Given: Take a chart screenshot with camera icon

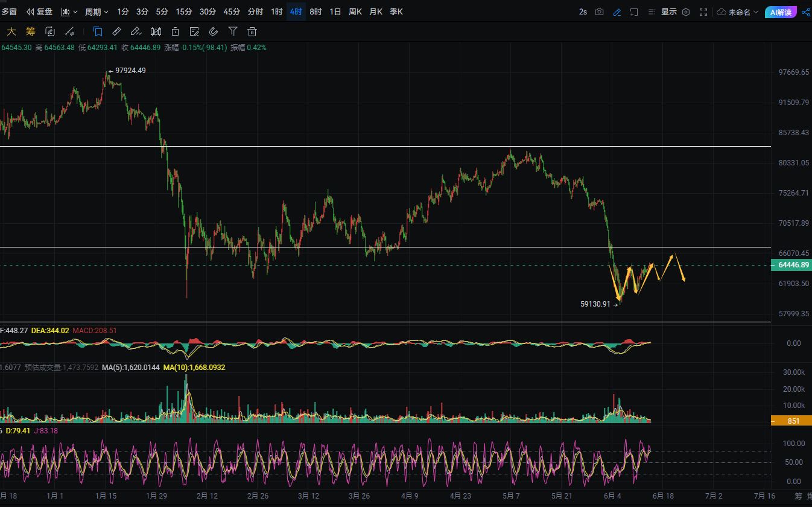Looking at the screenshot, I should [x=599, y=11].
